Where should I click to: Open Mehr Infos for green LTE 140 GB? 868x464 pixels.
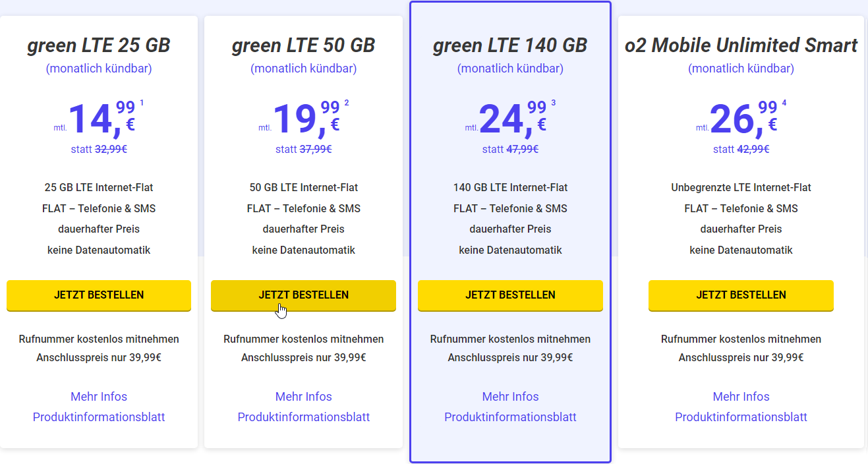(x=510, y=396)
